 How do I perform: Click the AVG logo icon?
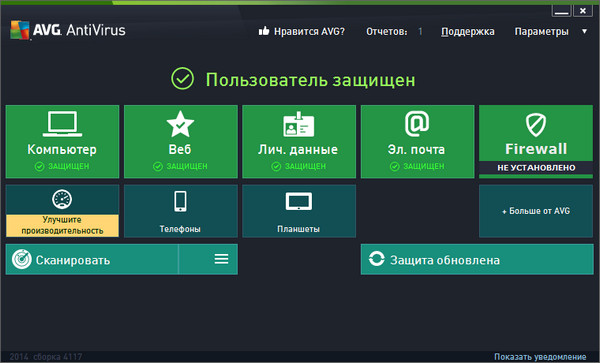click(20, 30)
